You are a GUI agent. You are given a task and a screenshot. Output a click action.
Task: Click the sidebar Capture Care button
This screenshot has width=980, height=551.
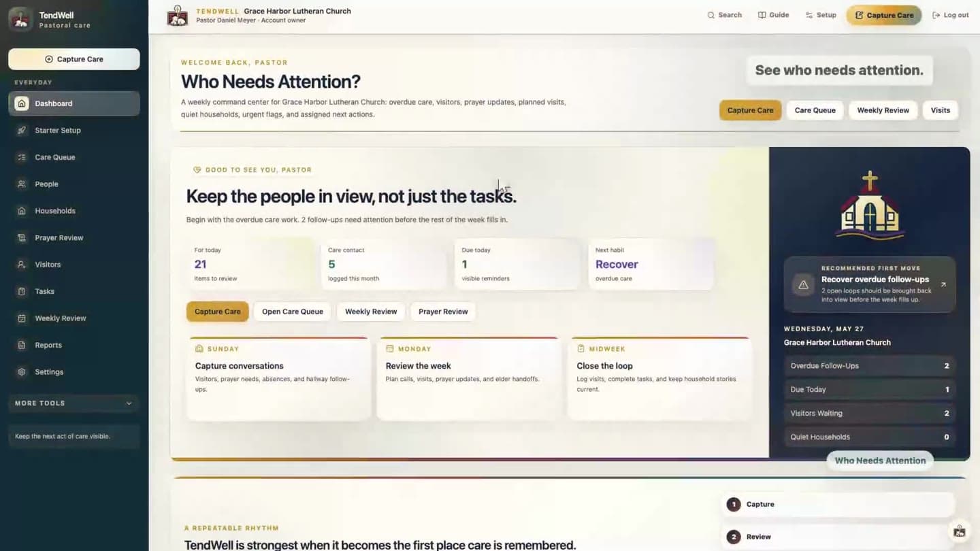pos(74,59)
